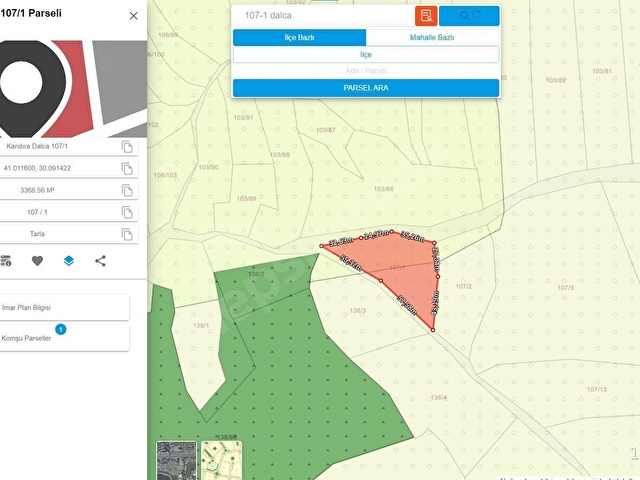Click parcel label 103/86 on map
Image resolution: width=640 pixels, height=480 pixels.
pos(384,189)
